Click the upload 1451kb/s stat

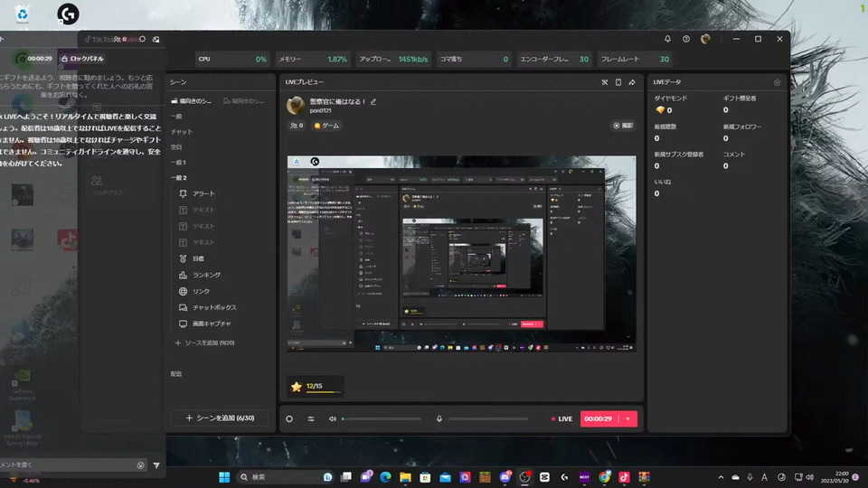[x=393, y=60]
